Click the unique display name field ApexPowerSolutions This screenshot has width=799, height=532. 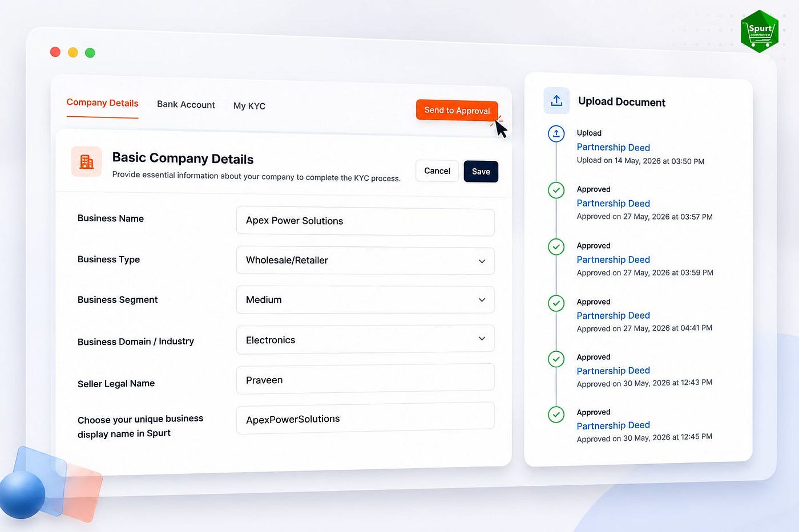365,419
